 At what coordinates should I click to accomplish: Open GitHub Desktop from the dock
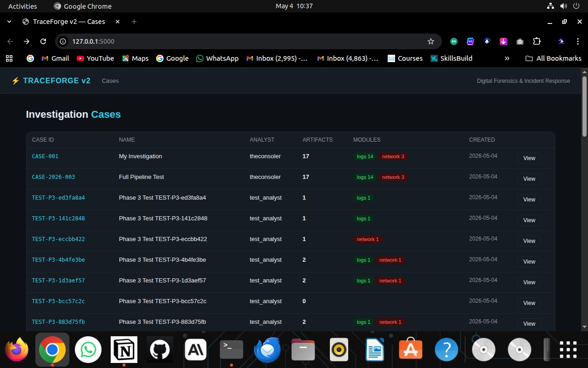pyautogui.click(x=160, y=350)
